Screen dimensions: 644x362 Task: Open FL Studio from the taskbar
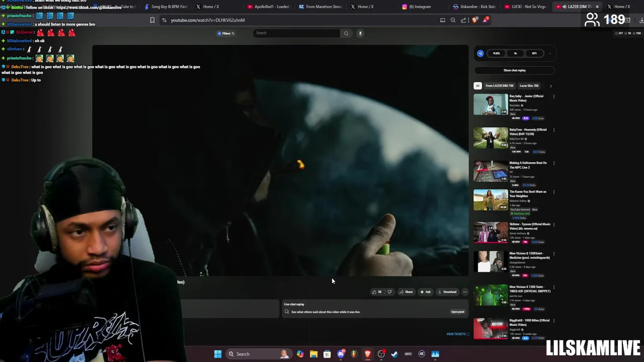click(354, 354)
